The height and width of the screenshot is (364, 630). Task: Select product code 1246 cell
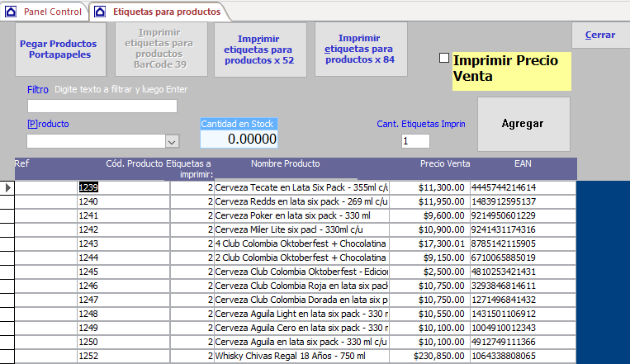pyautogui.click(x=123, y=286)
